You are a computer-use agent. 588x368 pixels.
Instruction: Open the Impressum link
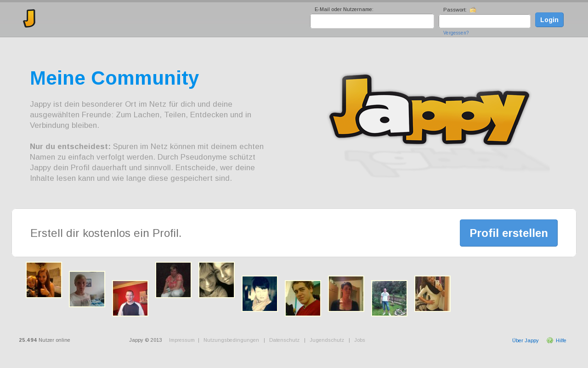coord(181,340)
